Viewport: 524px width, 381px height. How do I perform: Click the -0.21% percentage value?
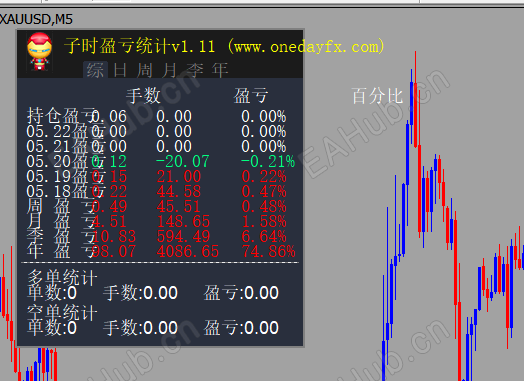(x=268, y=162)
